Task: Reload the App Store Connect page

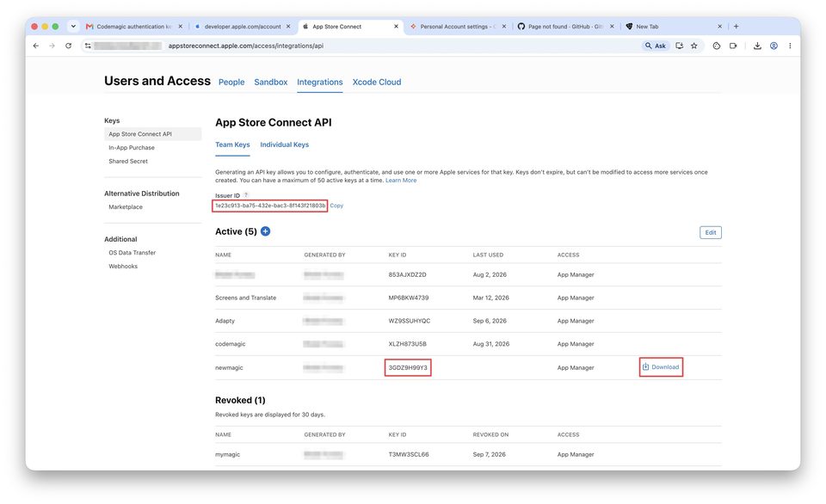Action: click(69, 46)
